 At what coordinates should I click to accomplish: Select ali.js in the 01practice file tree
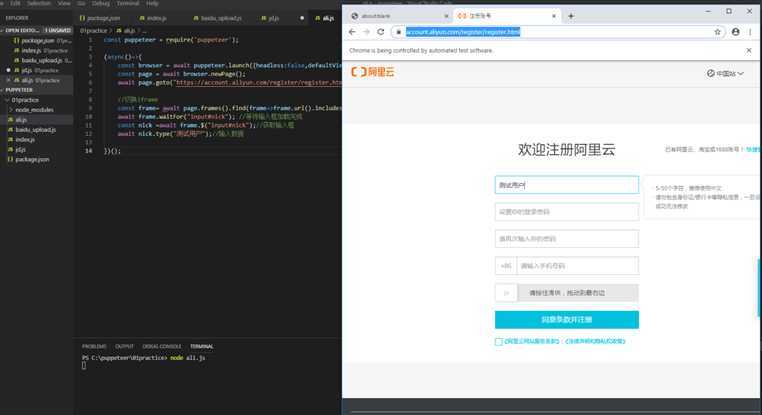pyautogui.click(x=36, y=120)
